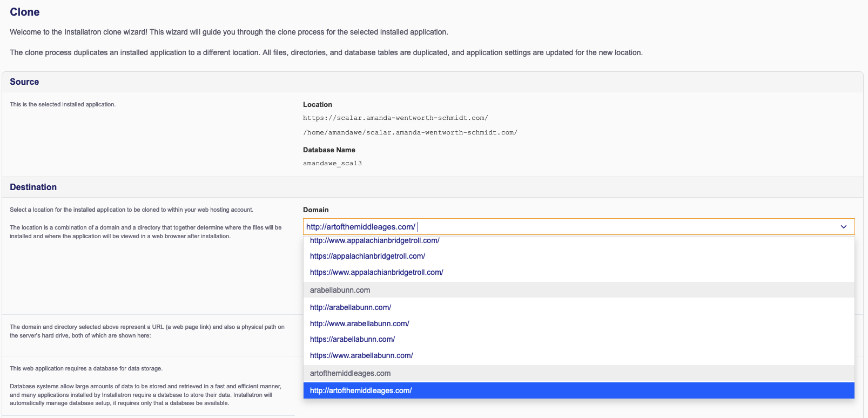Click the Domain field label

point(315,210)
